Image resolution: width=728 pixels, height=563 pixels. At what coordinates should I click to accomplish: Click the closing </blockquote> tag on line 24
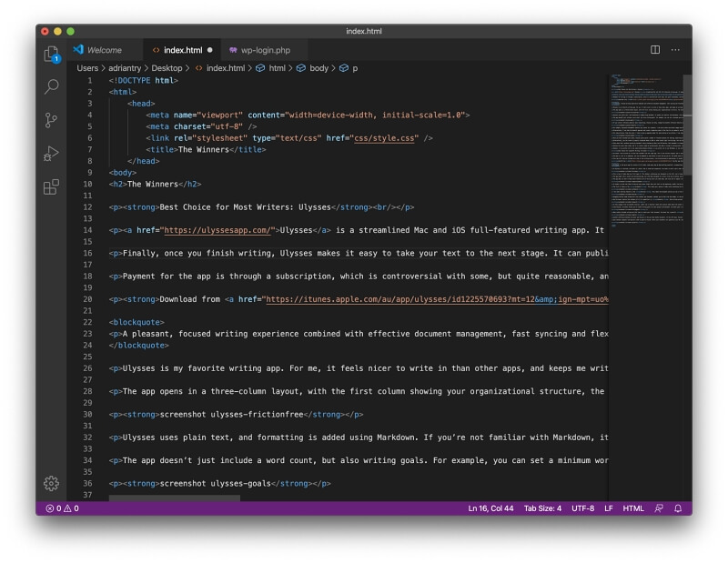(139, 346)
